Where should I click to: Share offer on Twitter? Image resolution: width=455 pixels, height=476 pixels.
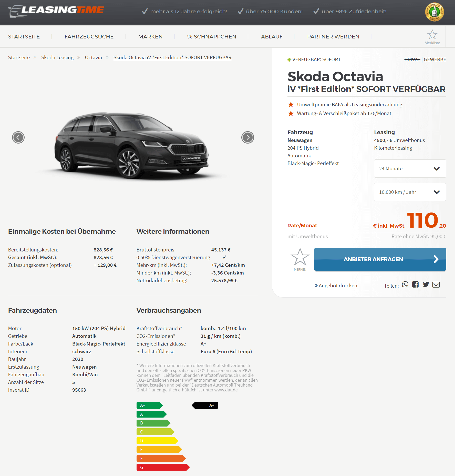point(426,285)
